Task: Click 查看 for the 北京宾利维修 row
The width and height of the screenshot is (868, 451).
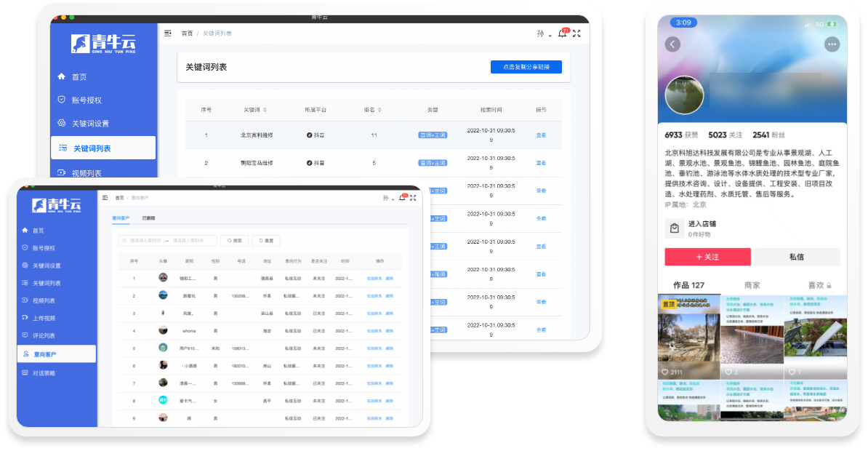Action: (541, 135)
